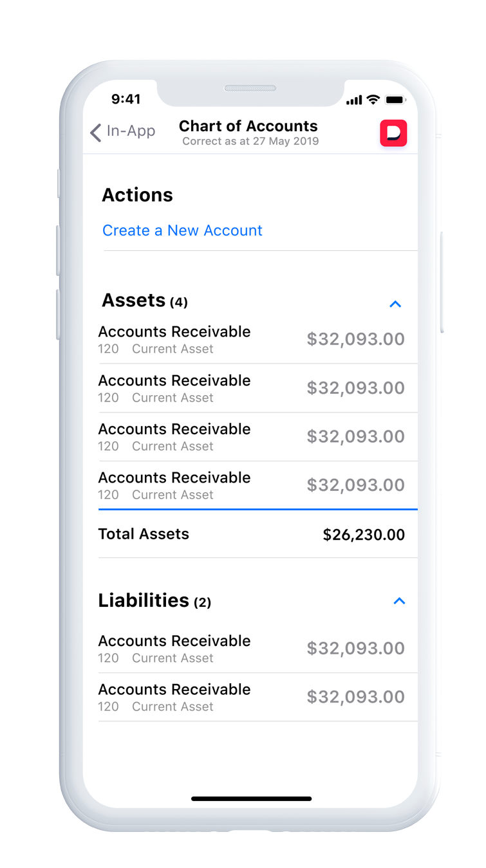Tap the Total Assets row
Image resolution: width=486 pixels, height=868 pixels.
[251, 534]
